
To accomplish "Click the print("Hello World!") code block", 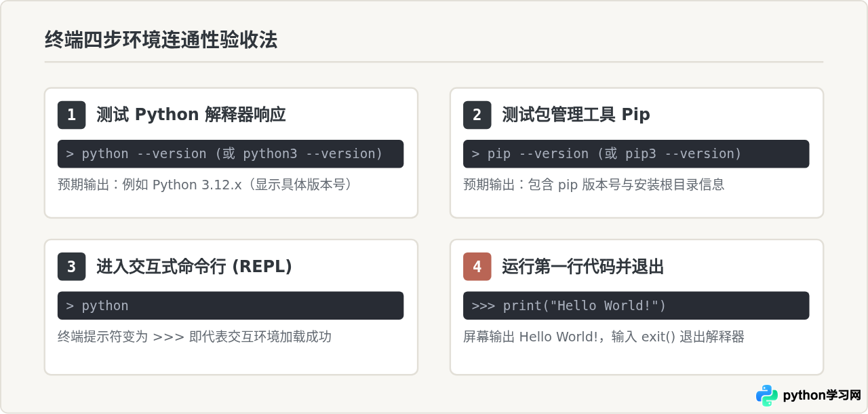I will [636, 305].
